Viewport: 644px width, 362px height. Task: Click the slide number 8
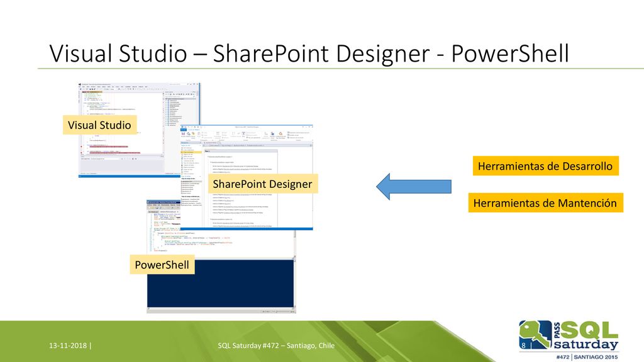[524, 345]
